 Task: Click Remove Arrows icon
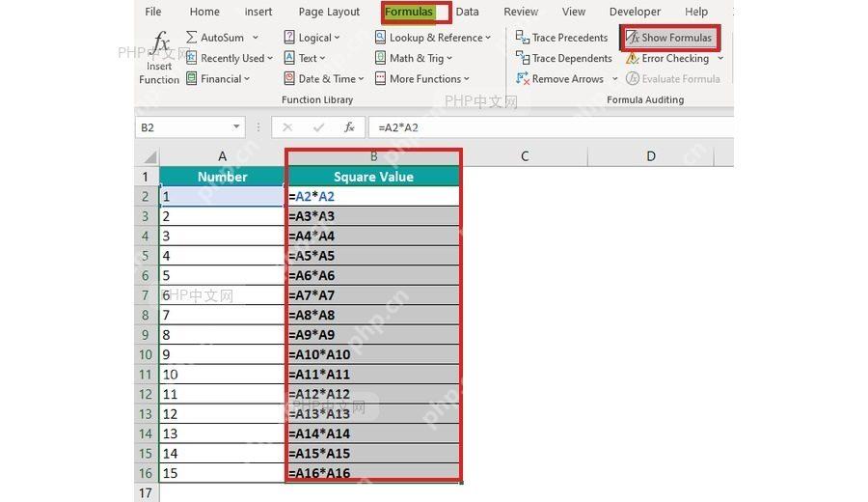coord(522,78)
